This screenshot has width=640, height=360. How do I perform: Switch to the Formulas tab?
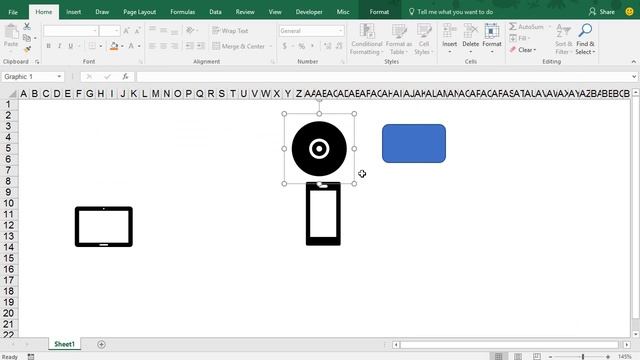[182, 12]
